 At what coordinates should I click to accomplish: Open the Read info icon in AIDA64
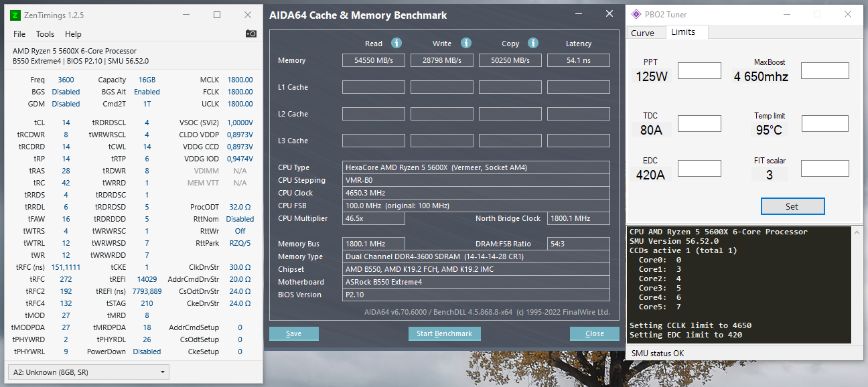pos(396,43)
